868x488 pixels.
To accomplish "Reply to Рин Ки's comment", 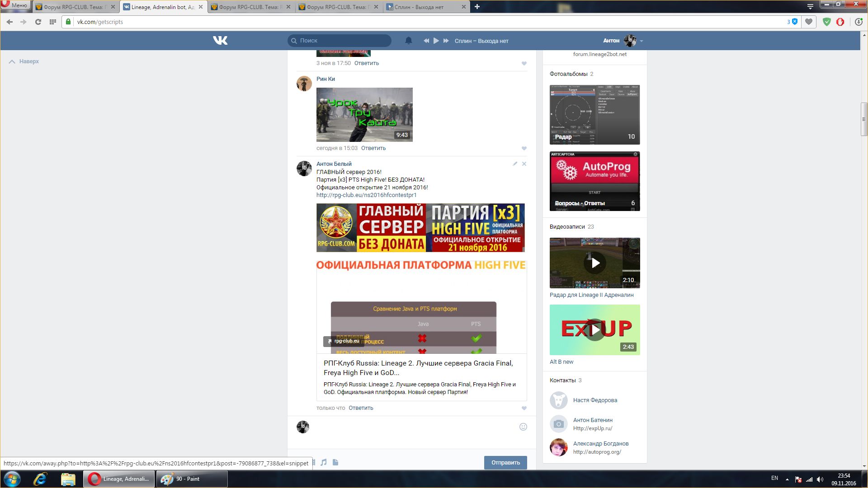I will tap(373, 148).
